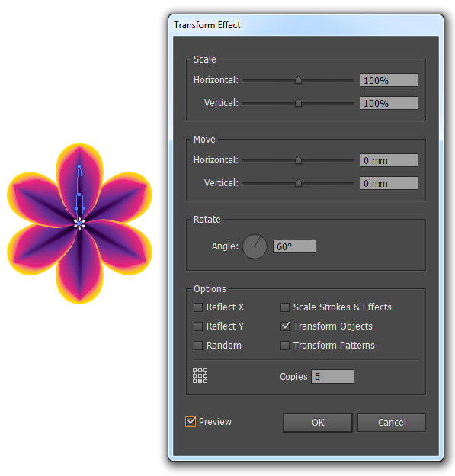Toggle the Random option checkbox
The width and height of the screenshot is (455, 476).
click(198, 346)
